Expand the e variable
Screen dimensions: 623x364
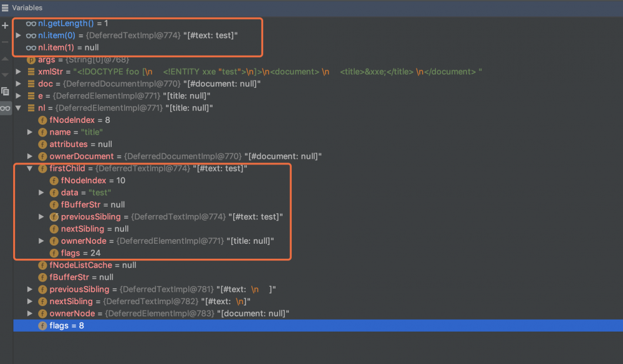point(18,96)
